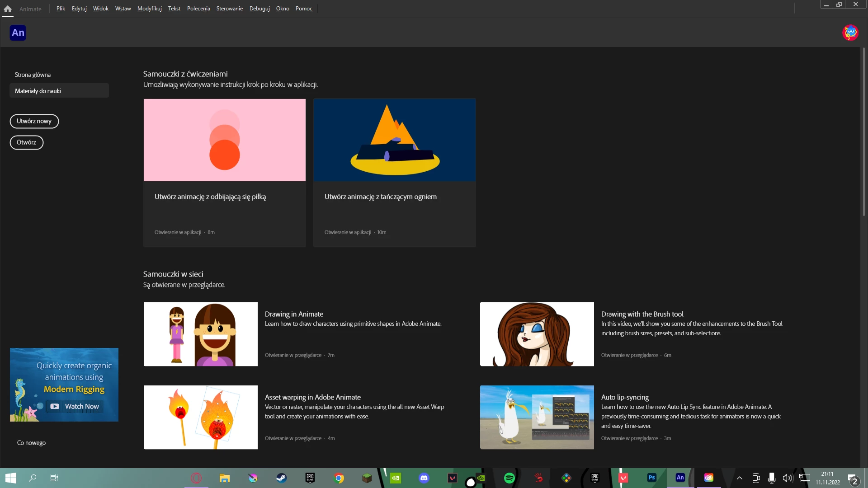Viewport: 868px width, 488px height.
Task: Open Discord from the taskbar
Action: coord(424,478)
